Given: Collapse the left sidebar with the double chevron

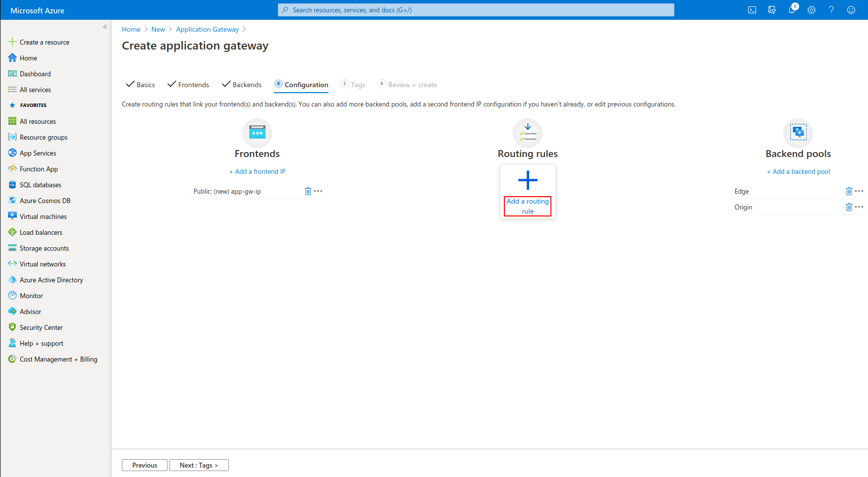Looking at the screenshot, I should tap(105, 27).
